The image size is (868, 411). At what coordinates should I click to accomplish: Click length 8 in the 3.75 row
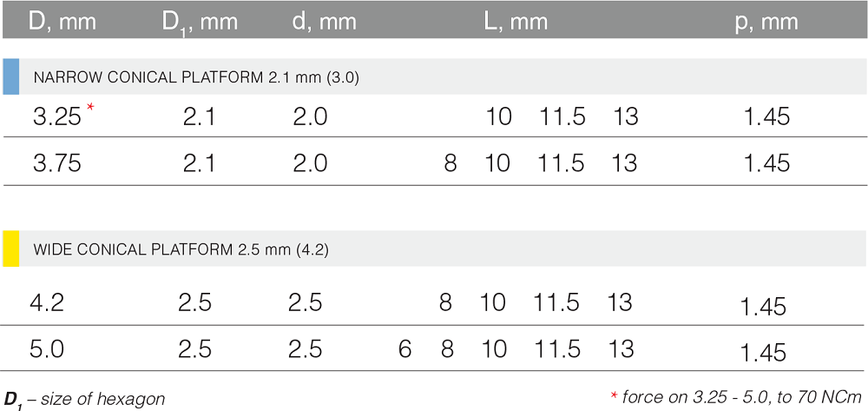tap(450, 163)
